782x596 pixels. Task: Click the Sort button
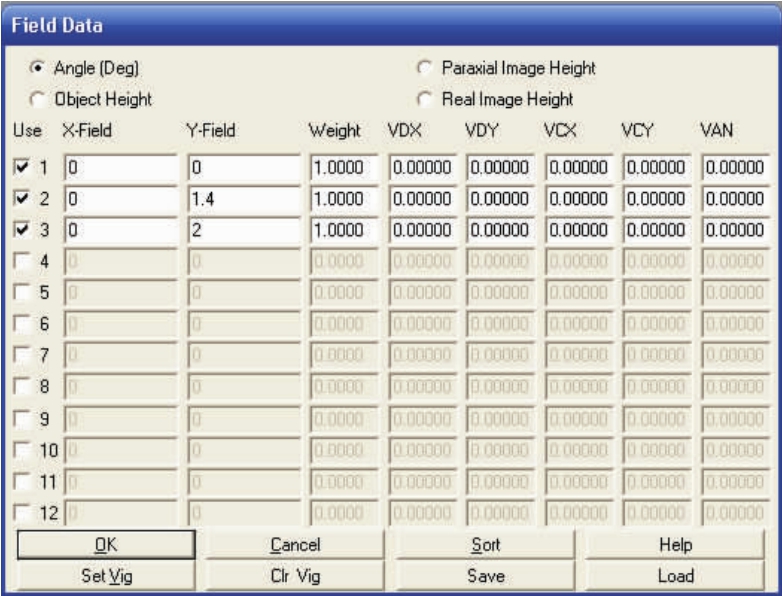(485, 545)
